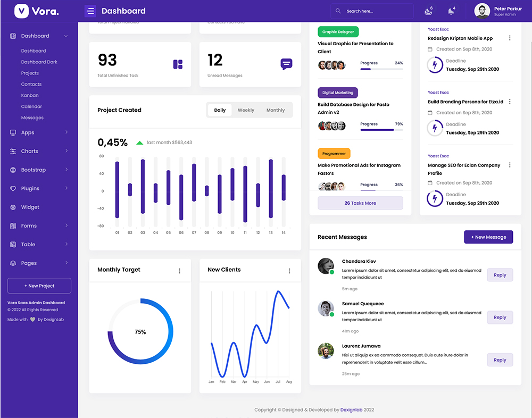Open the bell alerts icon
Image resolution: width=532 pixels, height=418 pixels.
tap(451, 11)
